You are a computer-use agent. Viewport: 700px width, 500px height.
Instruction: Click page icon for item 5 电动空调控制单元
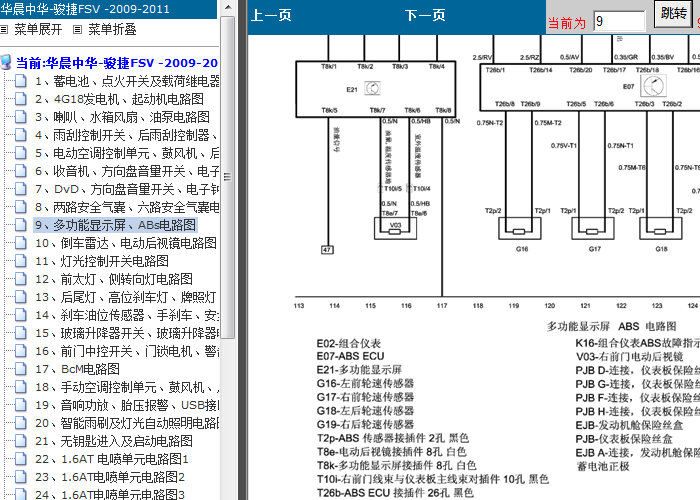[x=21, y=153]
